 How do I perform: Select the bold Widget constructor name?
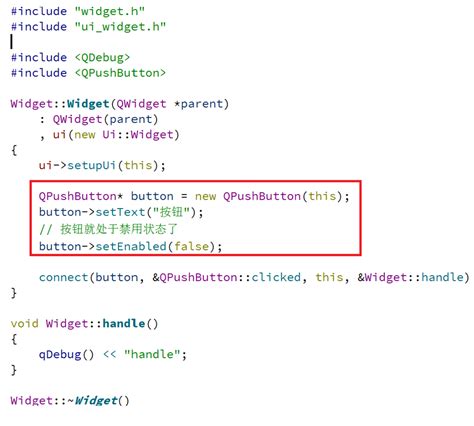pyautogui.click(x=88, y=104)
